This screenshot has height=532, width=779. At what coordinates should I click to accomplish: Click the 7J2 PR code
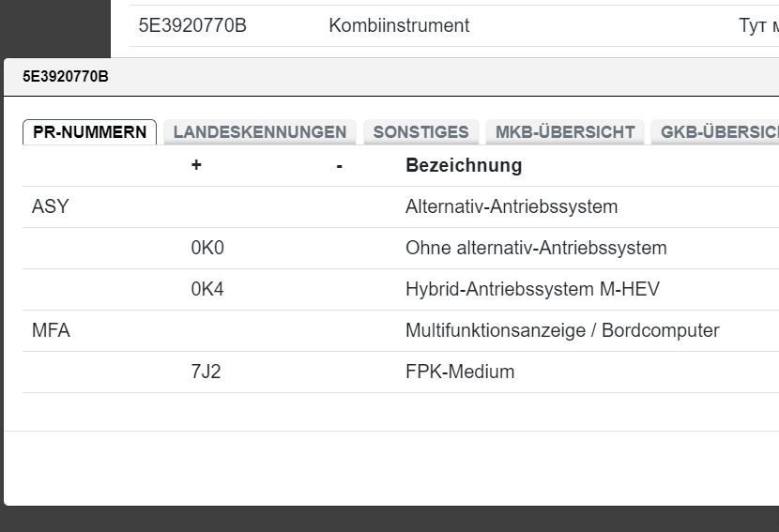[x=206, y=372]
